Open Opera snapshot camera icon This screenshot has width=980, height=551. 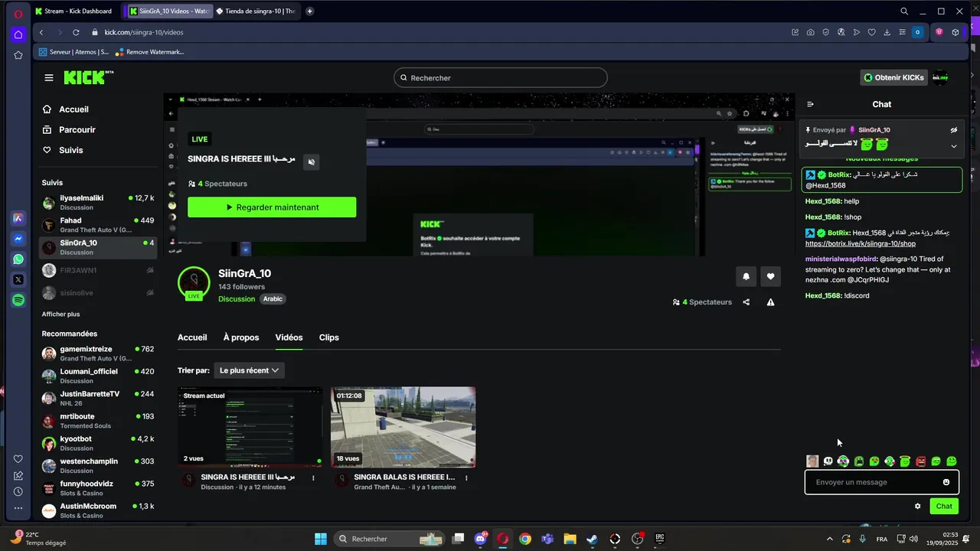tap(810, 32)
